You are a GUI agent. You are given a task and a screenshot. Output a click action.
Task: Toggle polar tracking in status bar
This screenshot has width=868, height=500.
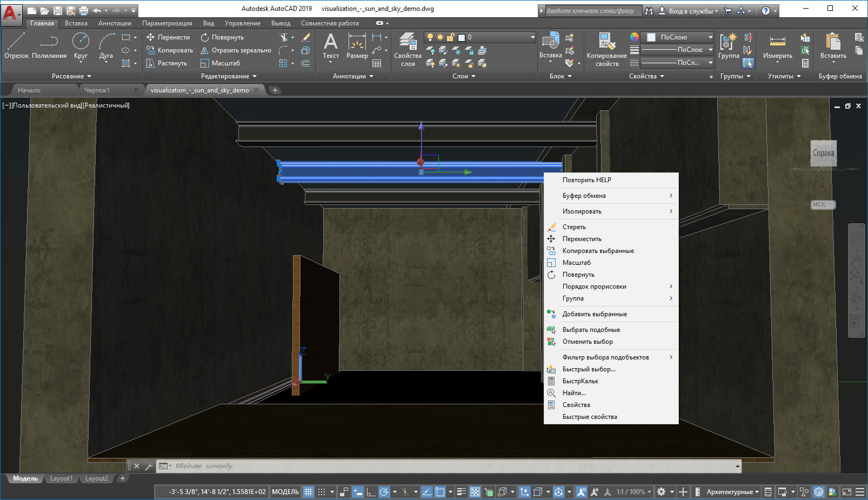(x=384, y=491)
